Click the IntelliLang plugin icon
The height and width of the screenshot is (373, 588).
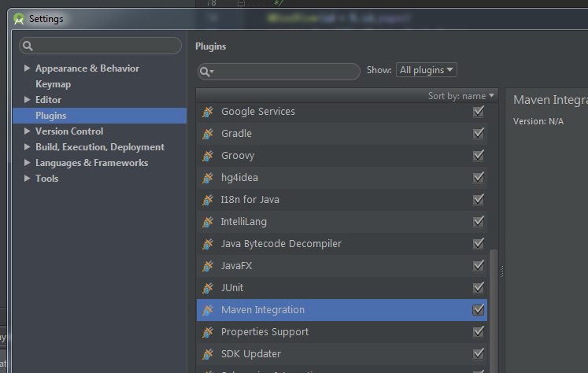(208, 222)
